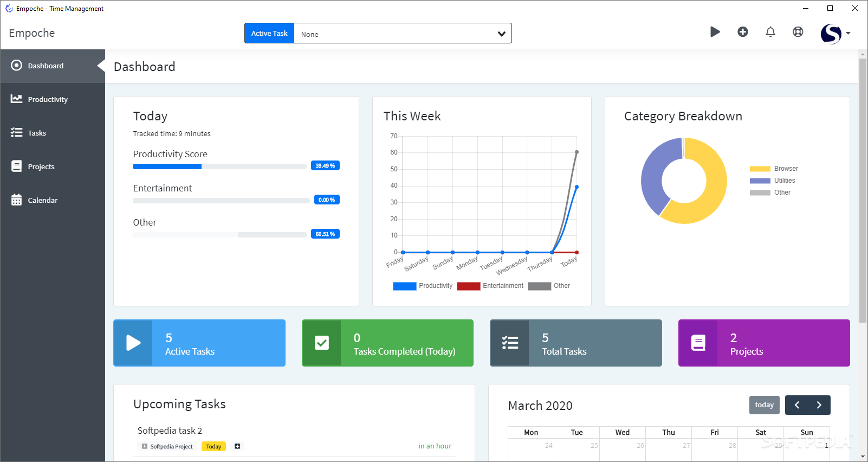Screen dimensions: 868x462
Task: Click the Calendar icon in sidebar
Action: pos(17,200)
